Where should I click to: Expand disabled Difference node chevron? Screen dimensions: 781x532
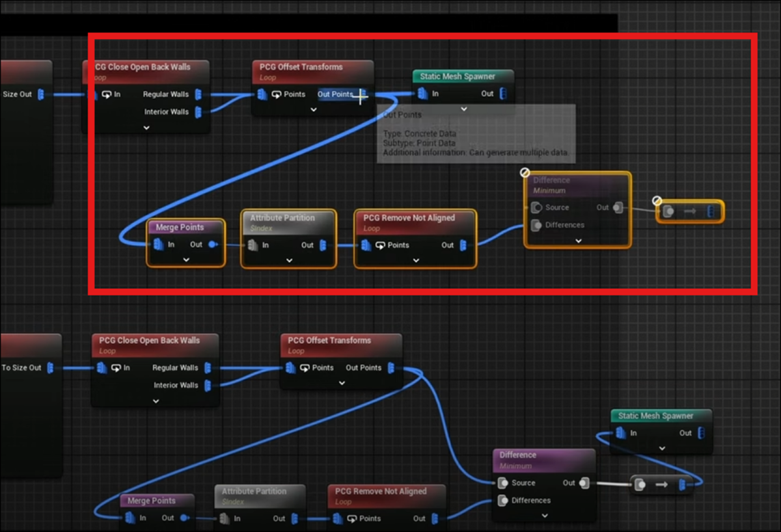point(578,241)
